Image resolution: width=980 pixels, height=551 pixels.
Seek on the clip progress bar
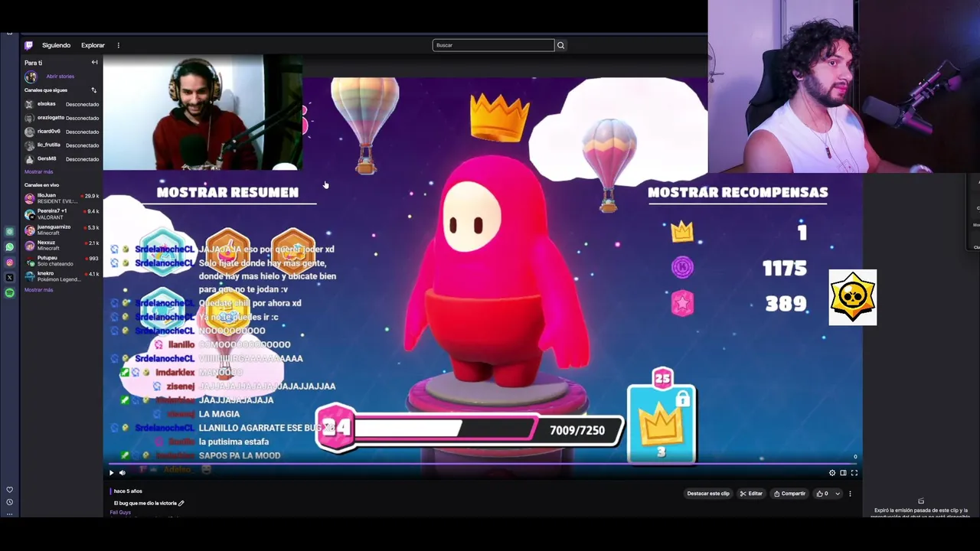[x=482, y=464]
